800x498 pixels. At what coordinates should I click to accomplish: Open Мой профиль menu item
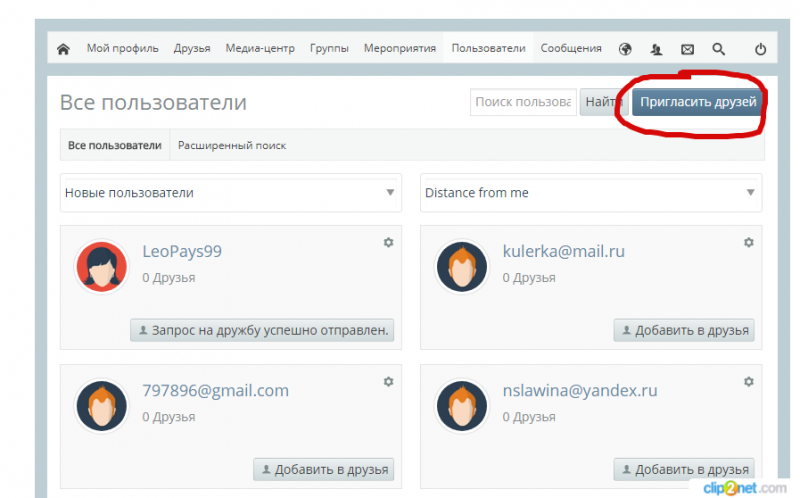122,48
